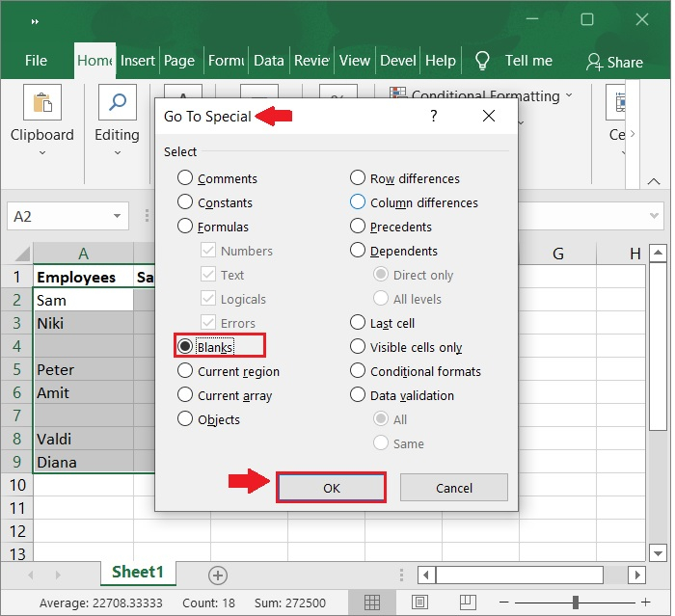The height and width of the screenshot is (616, 675).
Task: Click cell containing Diana
Action: click(84, 462)
